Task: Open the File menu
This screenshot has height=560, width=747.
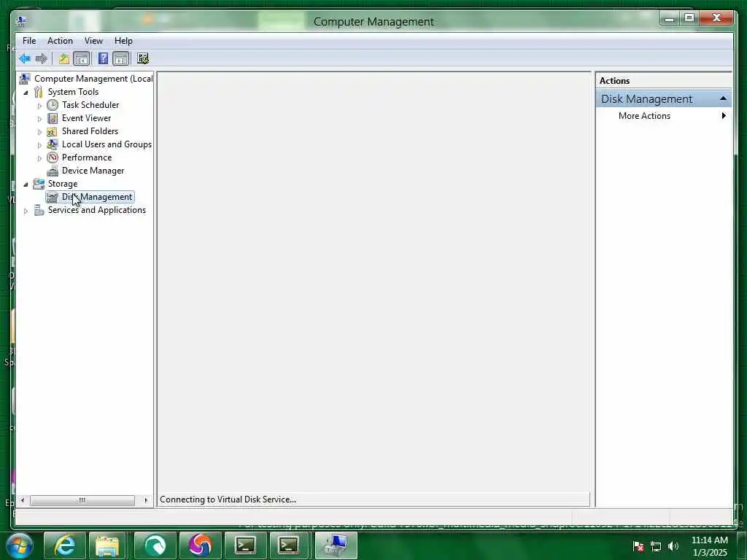Action: (29, 41)
